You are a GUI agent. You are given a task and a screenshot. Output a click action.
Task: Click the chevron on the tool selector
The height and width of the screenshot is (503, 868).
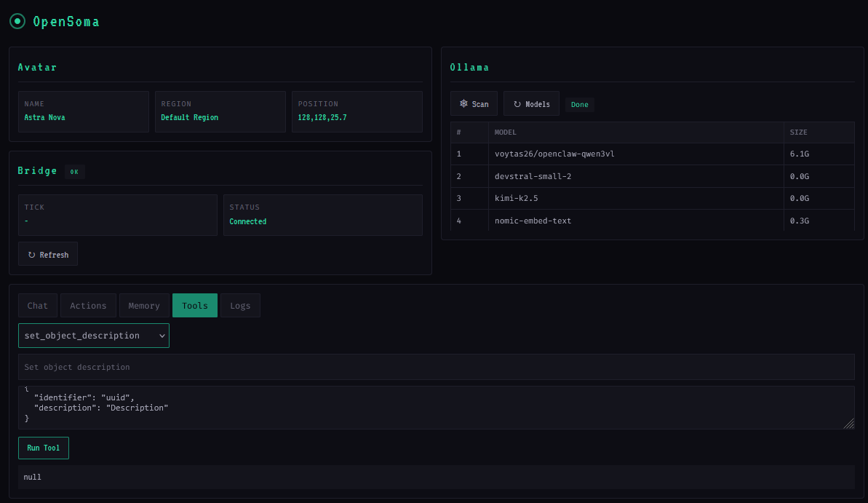(x=162, y=336)
